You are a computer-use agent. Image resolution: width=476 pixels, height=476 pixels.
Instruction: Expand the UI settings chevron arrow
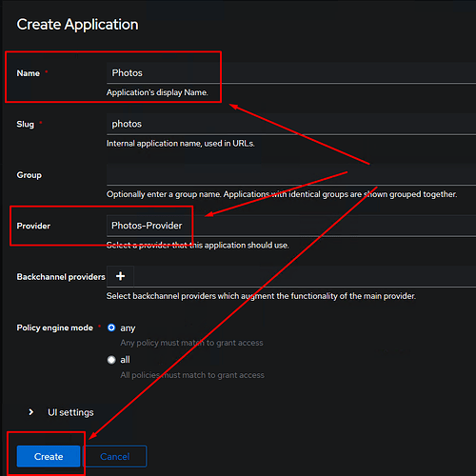tap(30, 412)
